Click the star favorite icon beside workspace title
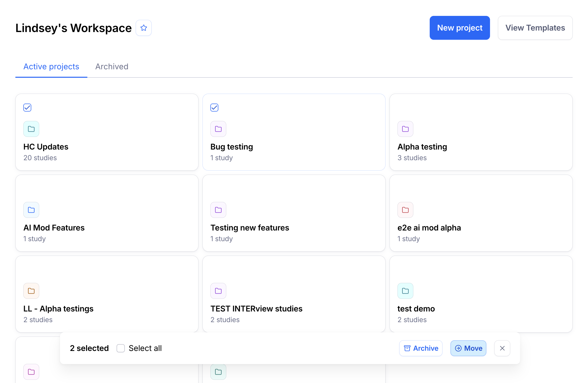Image resolution: width=588 pixels, height=383 pixels. pos(144,28)
